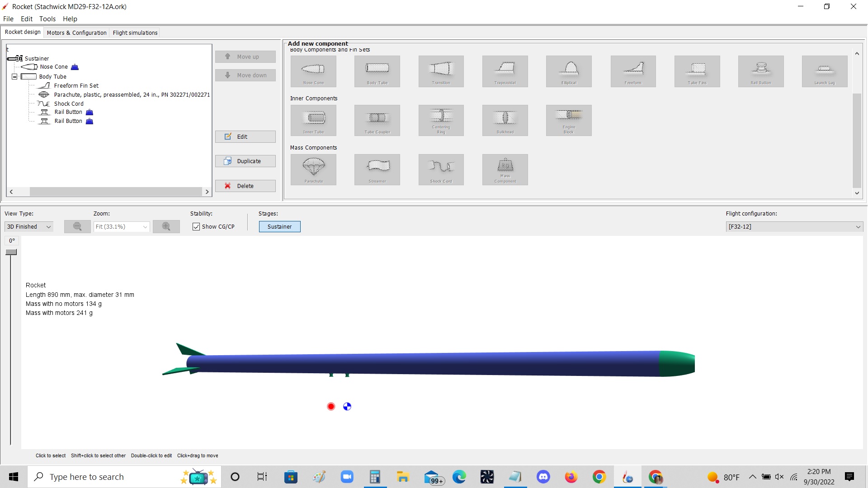Open the Discord app from the taskbar

pyautogui.click(x=543, y=477)
